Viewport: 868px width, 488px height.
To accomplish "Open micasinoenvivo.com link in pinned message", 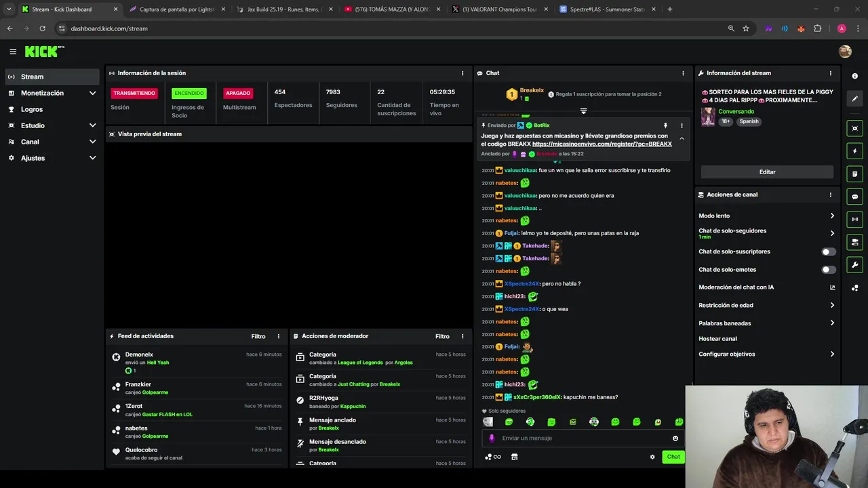I will 602,144.
